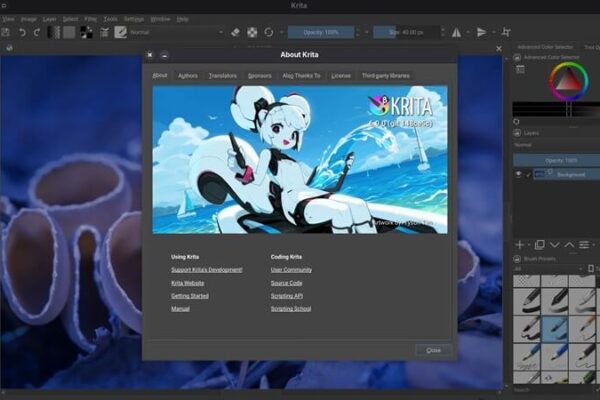The height and width of the screenshot is (400, 600).
Task: Click the Save icon in the toolbar
Action: 5,32
